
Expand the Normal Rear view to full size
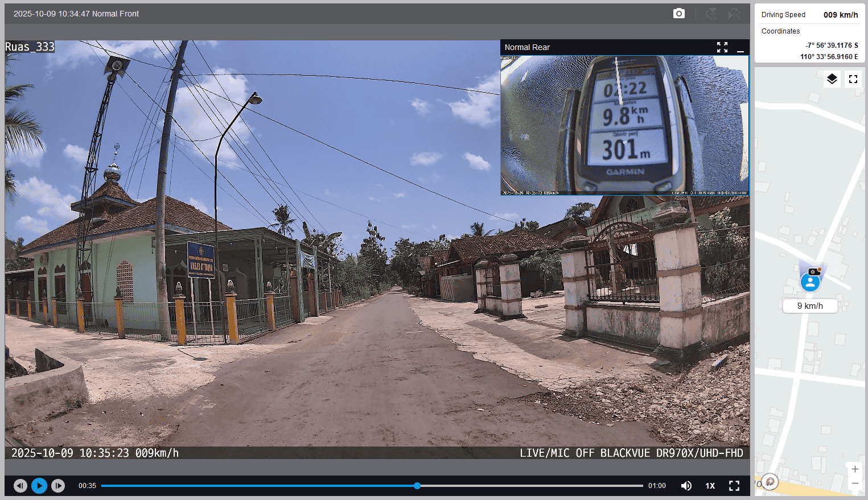[x=722, y=47]
